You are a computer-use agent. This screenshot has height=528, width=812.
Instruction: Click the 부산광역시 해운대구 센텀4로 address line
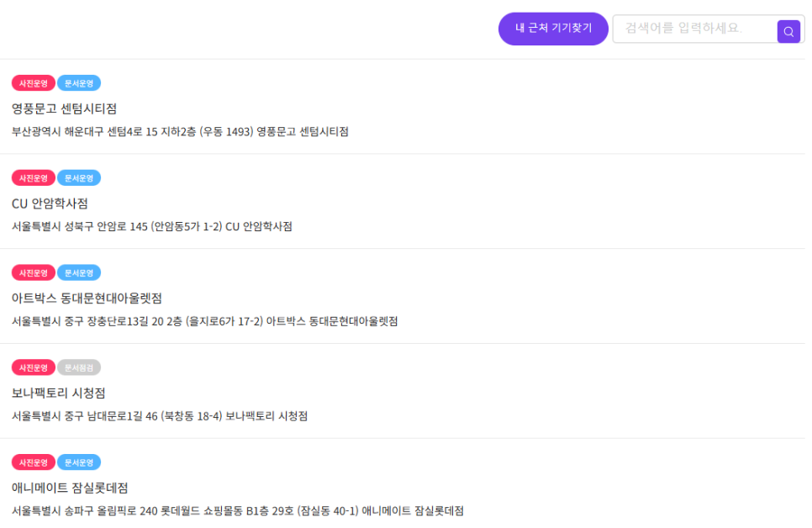pos(180,132)
